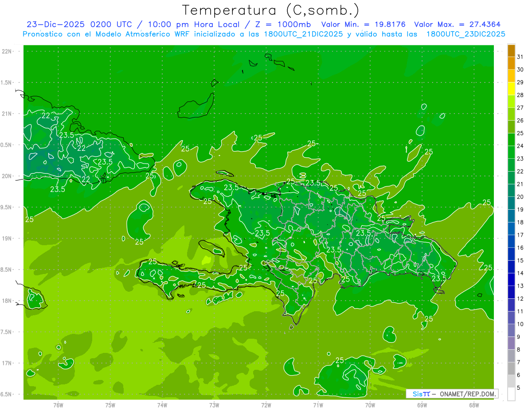532x411 pixels.
Task: Click the legend value "27"
Action: (x=520, y=107)
